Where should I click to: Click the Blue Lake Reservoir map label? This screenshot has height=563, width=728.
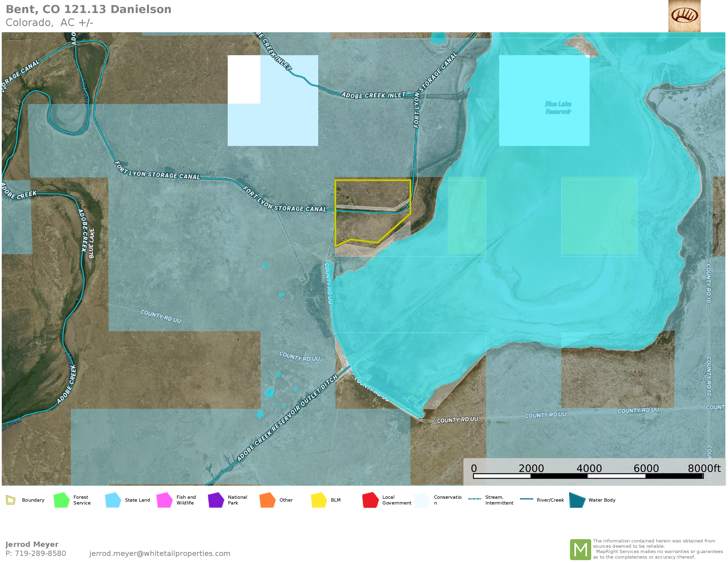click(558, 108)
